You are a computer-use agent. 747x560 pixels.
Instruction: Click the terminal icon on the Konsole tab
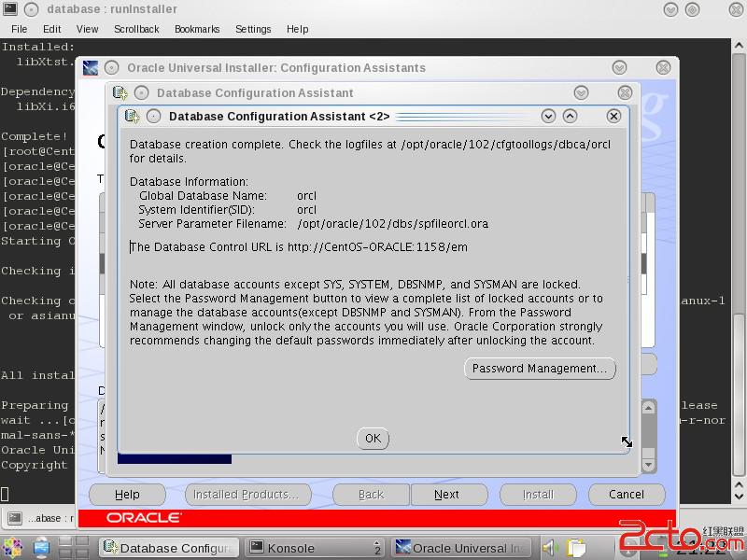point(15,518)
